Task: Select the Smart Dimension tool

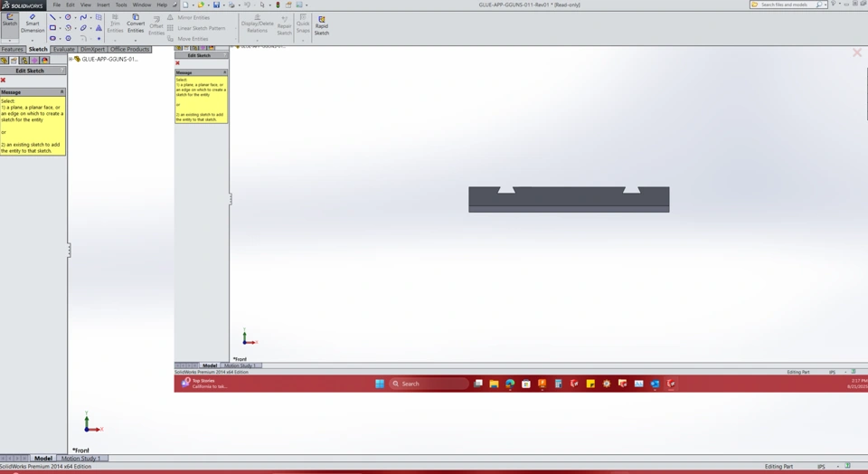Action: click(x=33, y=24)
